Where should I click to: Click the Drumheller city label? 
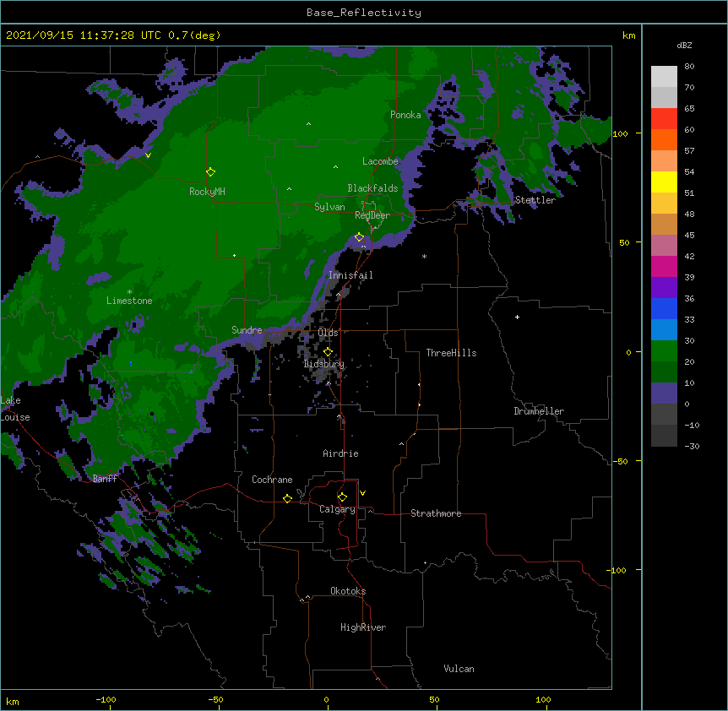539,411
